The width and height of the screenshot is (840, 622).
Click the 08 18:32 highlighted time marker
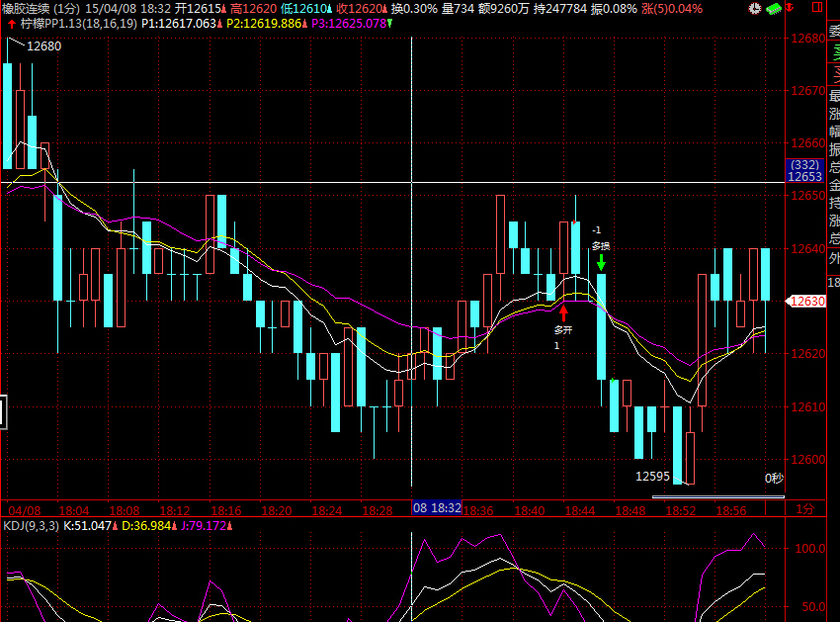[437, 508]
